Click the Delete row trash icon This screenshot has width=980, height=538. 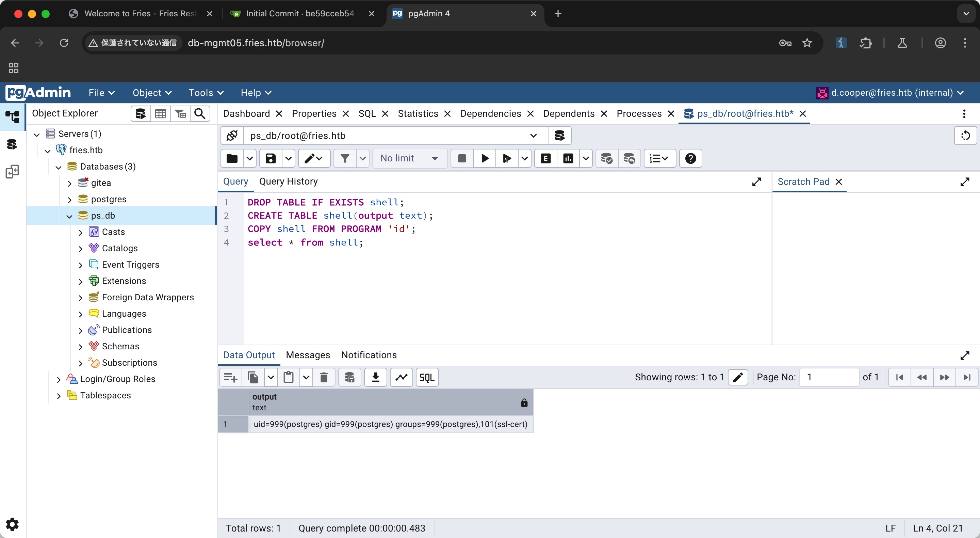click(x=324, y=377)
